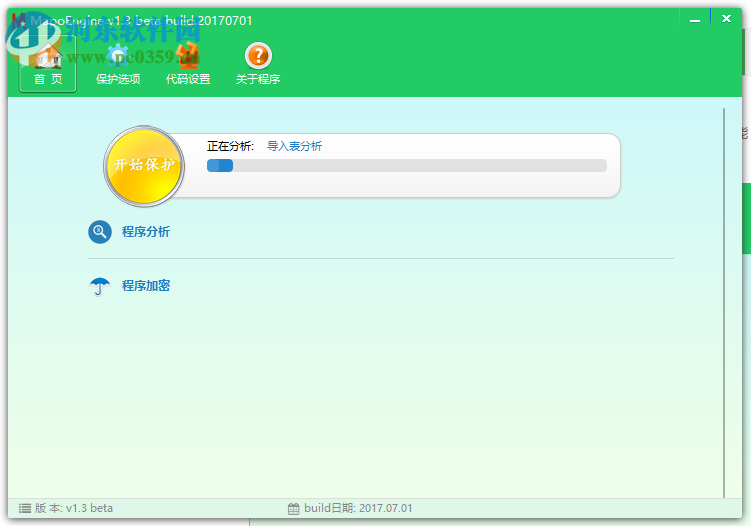Click the 版本 list icon in status bar
751x526 pixels.
[x=25, y=508]
